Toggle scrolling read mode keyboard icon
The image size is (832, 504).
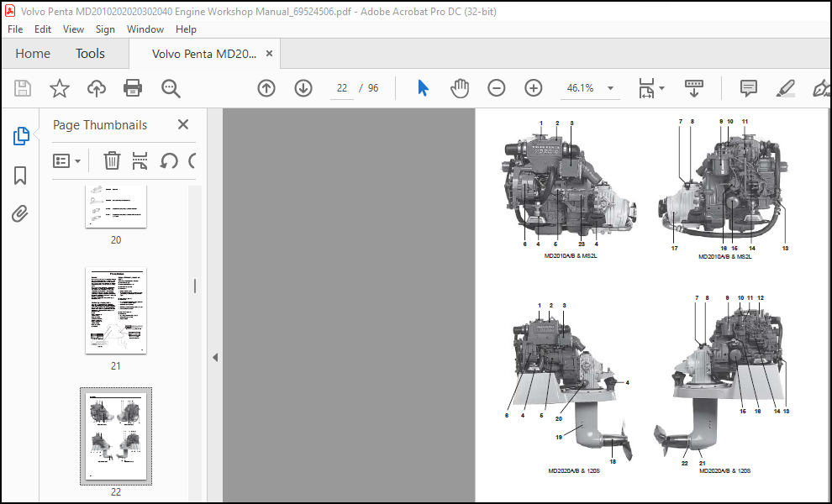[694, 88]
